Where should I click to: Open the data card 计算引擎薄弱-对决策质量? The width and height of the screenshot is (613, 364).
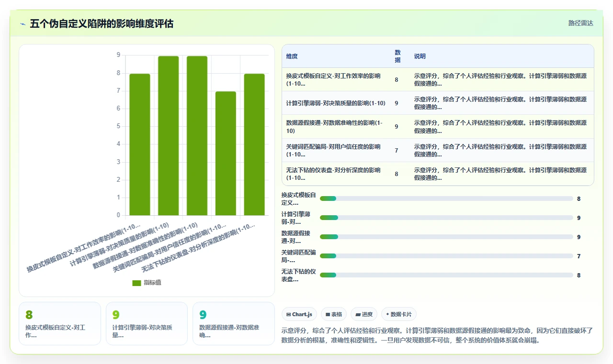tap(147, 323)
